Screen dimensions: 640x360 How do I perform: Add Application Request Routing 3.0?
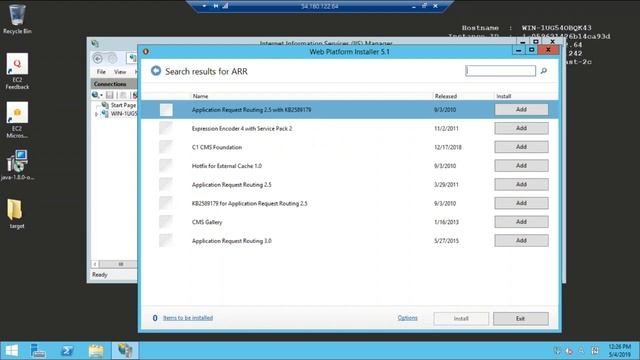point(521,241)
